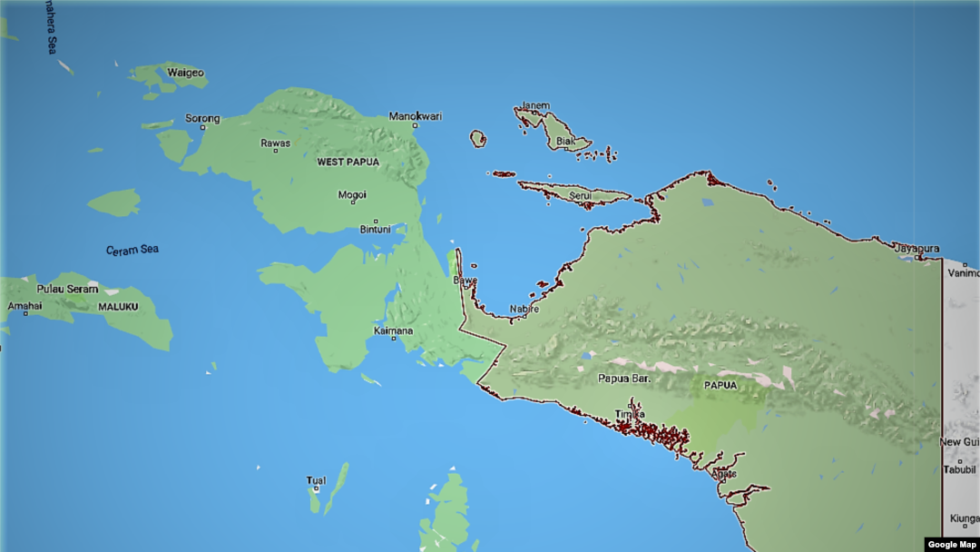980x552 pixels.
Task: Select the Serui island label
Action: tap(580, 196)
